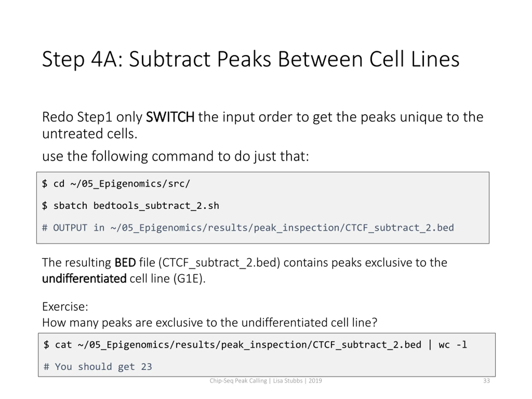Click "wc -l" in the cat command
The height and width of the screenshot is (399, 532).
click(452, 345)
